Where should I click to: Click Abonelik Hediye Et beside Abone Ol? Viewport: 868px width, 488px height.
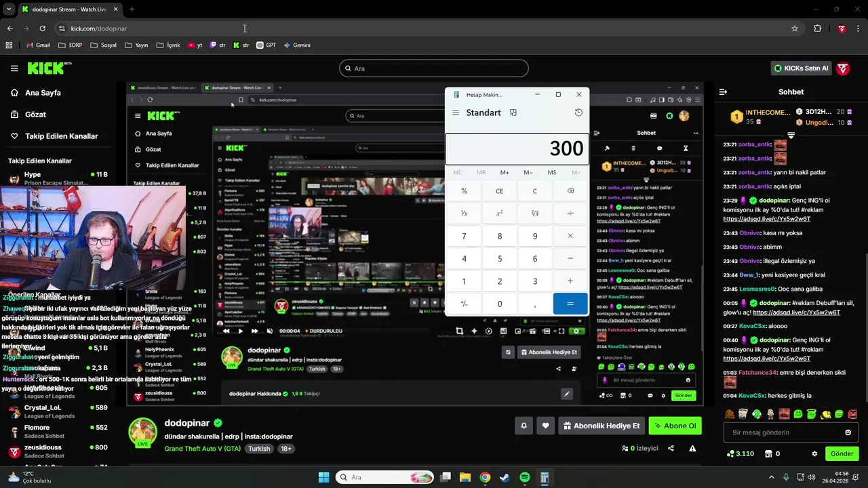tap(601, 426)
